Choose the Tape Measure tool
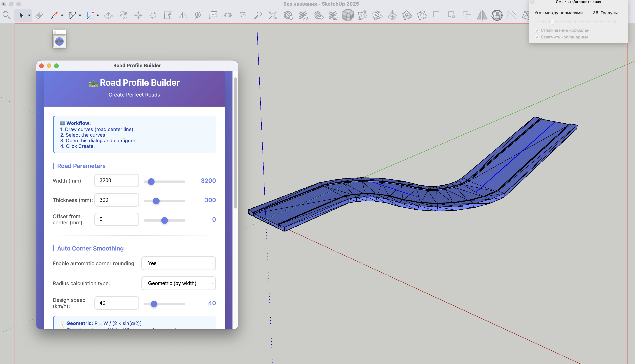The height and width of the screenshot is (364, 635). coord(198,15)
